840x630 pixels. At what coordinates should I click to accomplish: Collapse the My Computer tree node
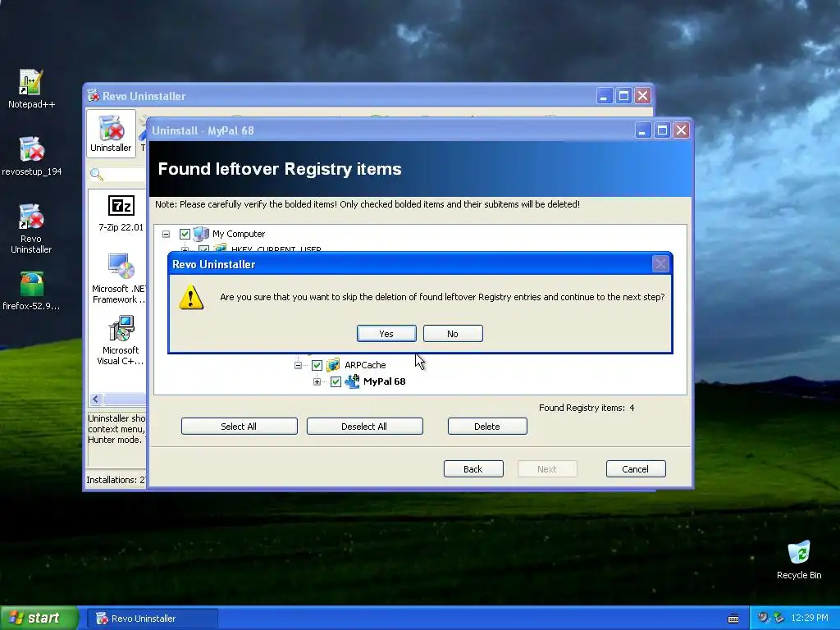[166, 234]
